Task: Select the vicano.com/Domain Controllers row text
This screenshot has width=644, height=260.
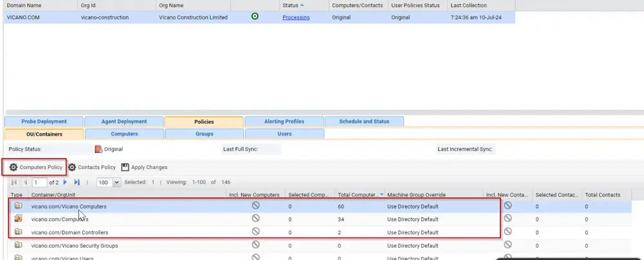Action: tap(70, 232)
